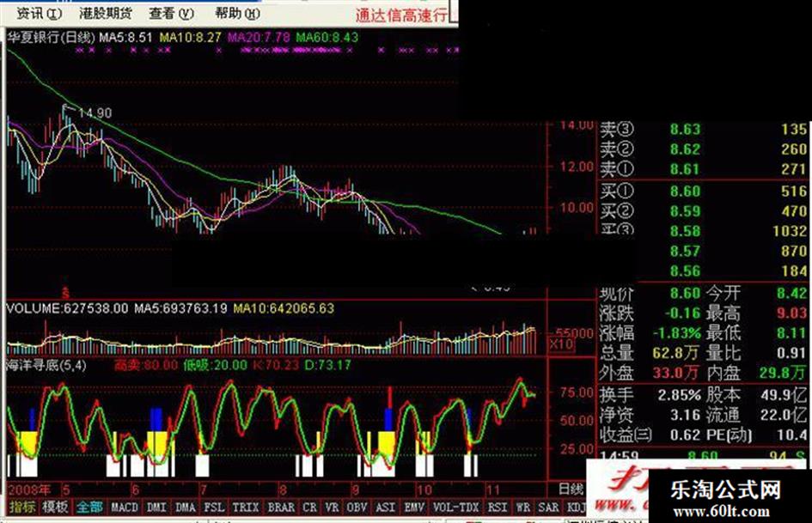The image size is (812, 523).
Task: Click the 14.90 high price marker
Action: click(x=95, y=113)
